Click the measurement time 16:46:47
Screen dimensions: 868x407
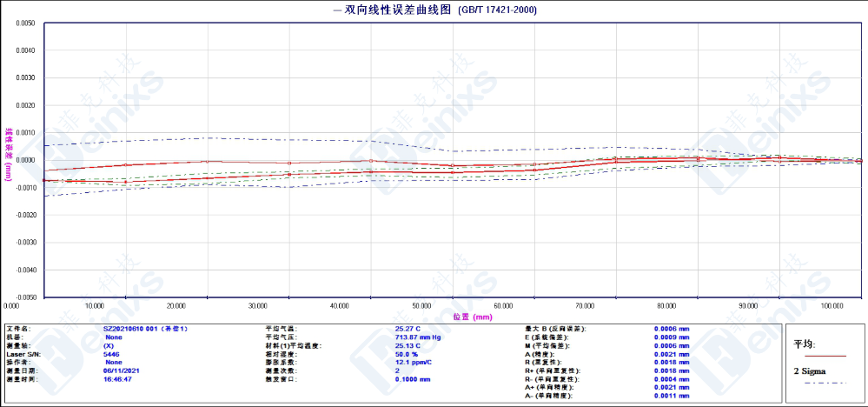click(118, 379)
